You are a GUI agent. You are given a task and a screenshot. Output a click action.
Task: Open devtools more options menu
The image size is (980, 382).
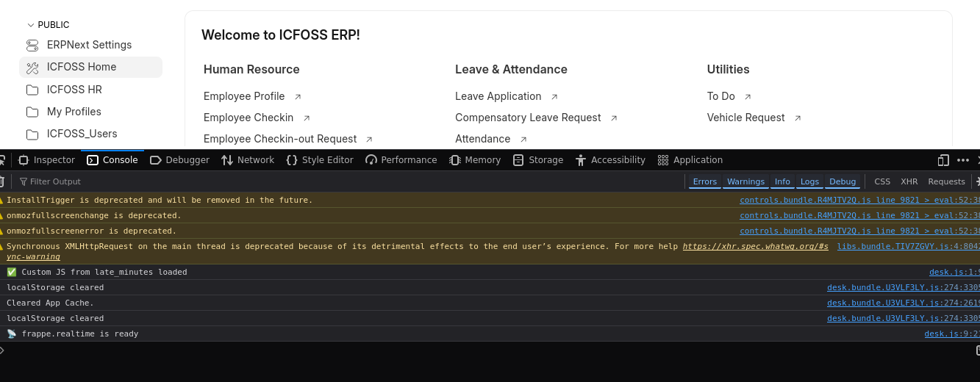(x=963, y=160)
